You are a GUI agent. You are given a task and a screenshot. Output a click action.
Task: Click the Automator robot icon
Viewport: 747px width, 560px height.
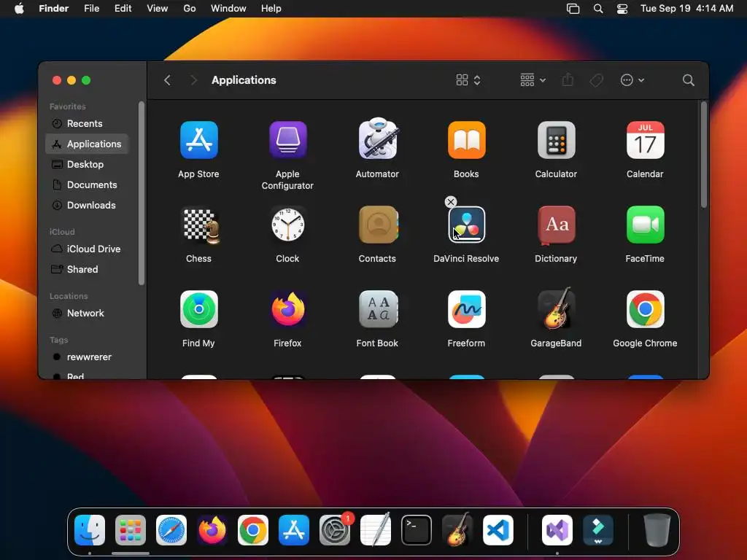377,139
